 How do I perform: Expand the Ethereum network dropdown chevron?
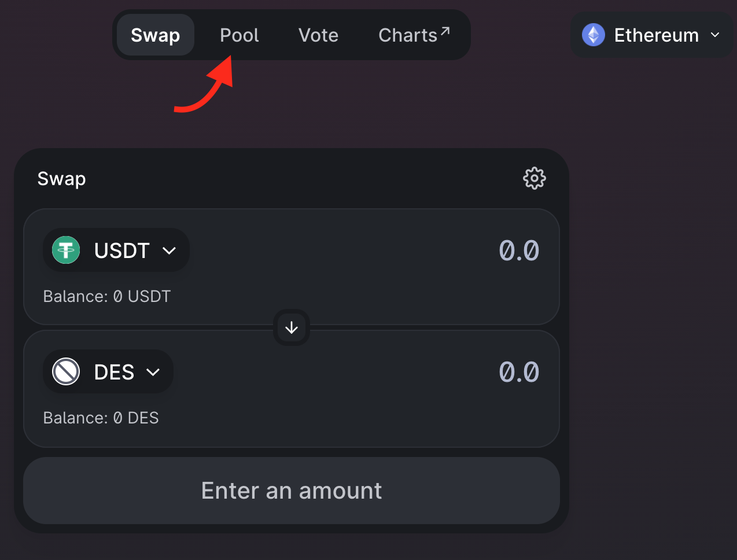click(715, 35)
